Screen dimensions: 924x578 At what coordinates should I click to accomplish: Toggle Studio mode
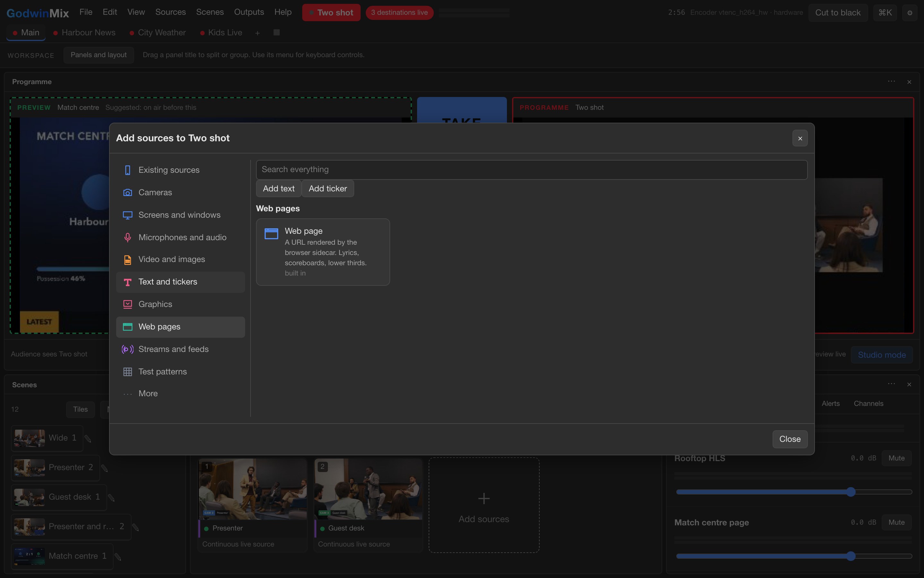click(x=882, y=355)
